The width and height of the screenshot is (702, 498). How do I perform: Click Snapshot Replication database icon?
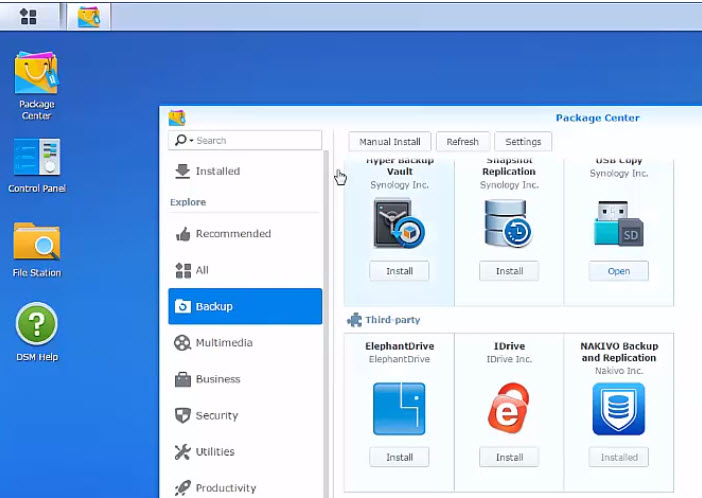(x=508, y=223)
